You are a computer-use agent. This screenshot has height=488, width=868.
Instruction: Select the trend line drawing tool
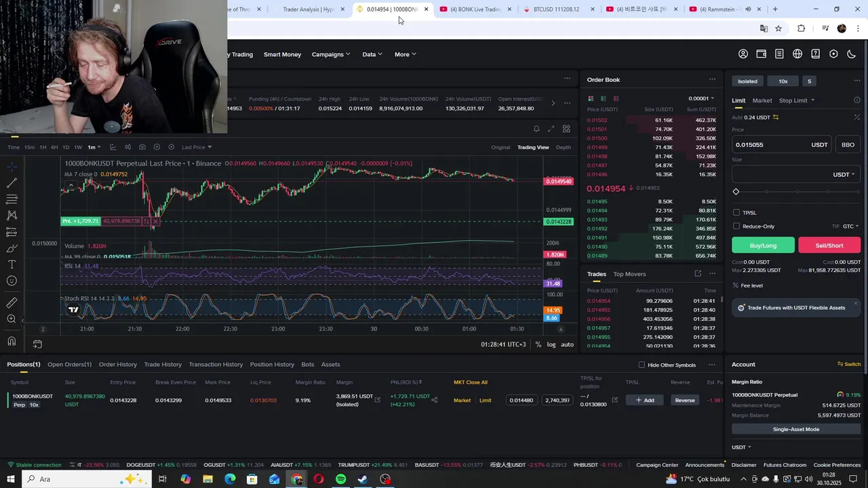12,183
